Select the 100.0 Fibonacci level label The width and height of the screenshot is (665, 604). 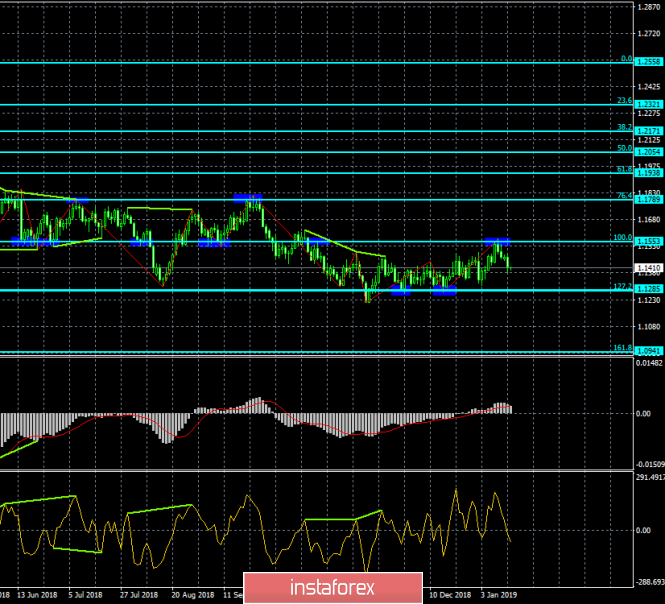tap(622, 238)
